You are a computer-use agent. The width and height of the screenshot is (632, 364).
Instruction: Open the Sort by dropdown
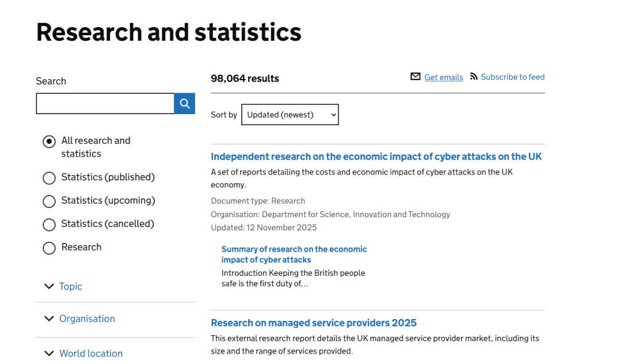click(x=290, y=115)
